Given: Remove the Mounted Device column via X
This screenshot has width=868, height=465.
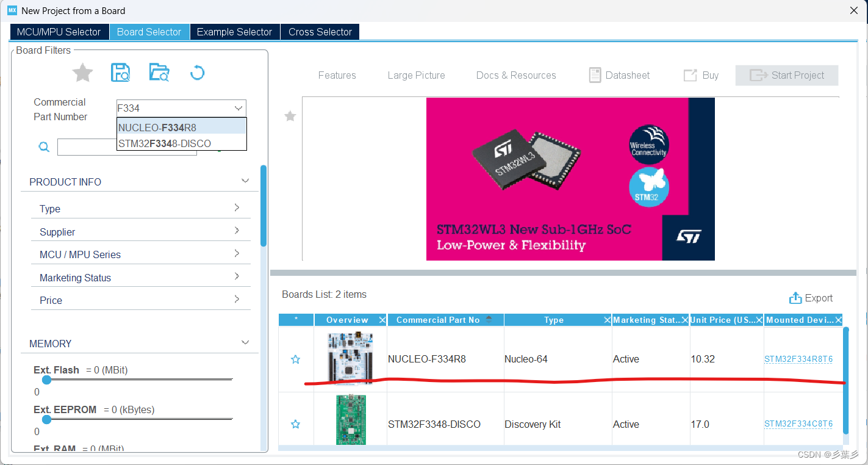Looking at the screenshot, I should 839,320.
